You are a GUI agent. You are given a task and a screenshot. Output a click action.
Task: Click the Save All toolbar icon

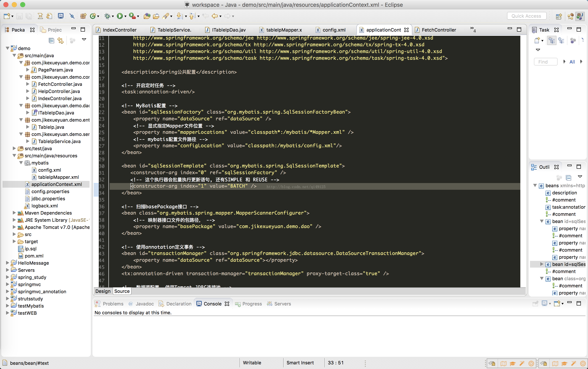click(29, 16)
